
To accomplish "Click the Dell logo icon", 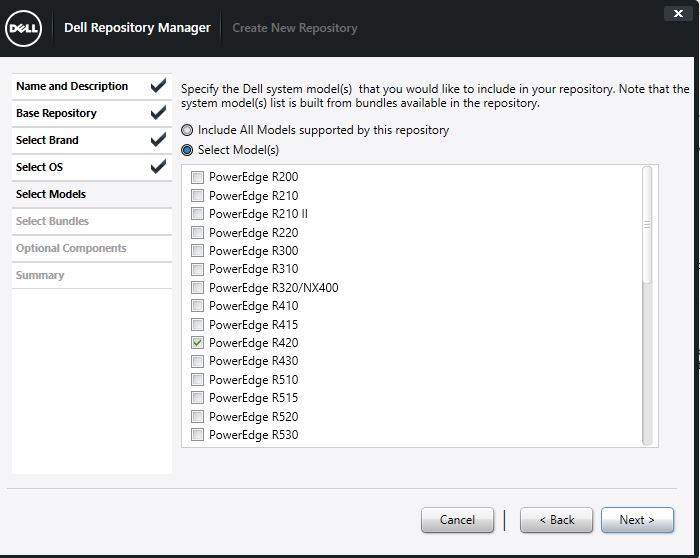I will [24, 28].
